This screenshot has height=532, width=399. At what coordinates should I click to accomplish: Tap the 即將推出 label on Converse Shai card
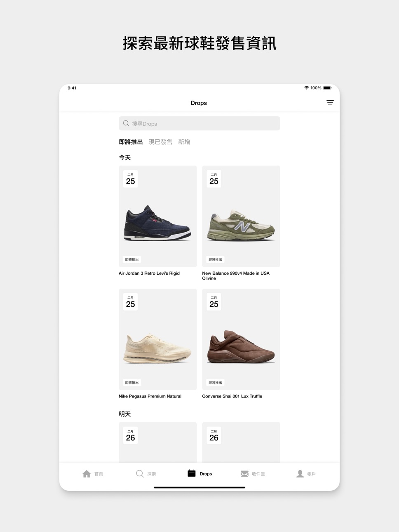[215, 382]
